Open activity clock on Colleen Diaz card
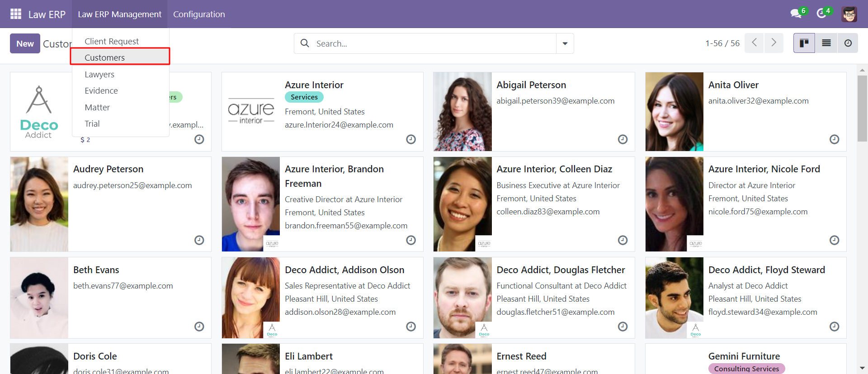 click(623, 240)
